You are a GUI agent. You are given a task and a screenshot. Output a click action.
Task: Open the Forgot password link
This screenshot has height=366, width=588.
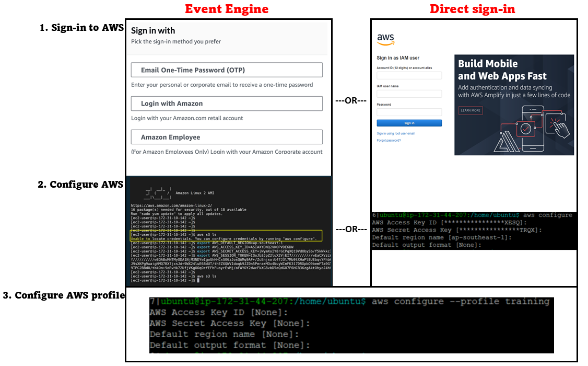click(389, 141)
